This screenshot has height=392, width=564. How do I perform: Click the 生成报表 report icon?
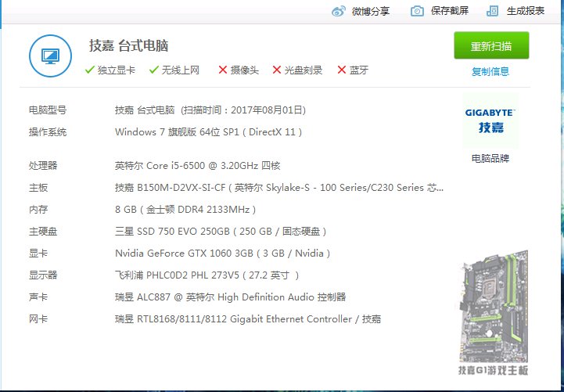[492, 11]
